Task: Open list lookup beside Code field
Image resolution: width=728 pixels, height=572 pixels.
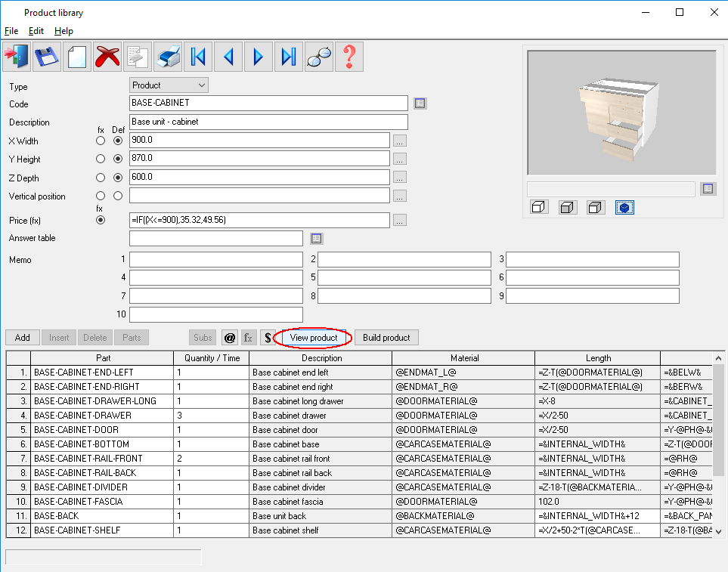Action: [x=420, y=103]
